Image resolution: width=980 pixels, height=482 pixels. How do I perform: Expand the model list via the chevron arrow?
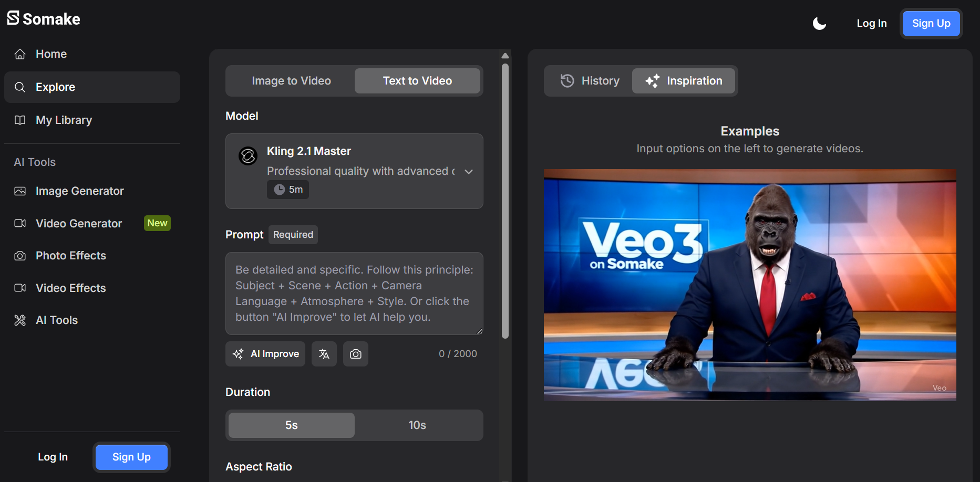pyautogui.click(x=469, y=172)
